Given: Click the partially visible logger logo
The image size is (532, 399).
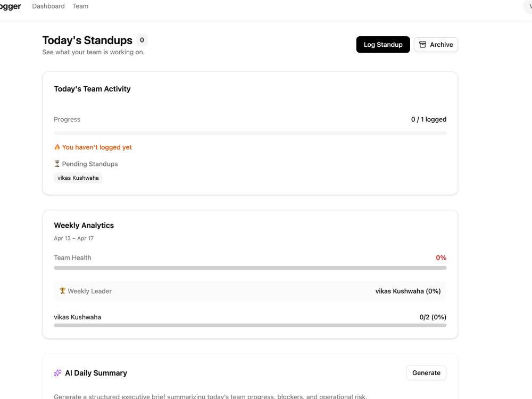Looking at the screenshot, I should click(10, 6).
